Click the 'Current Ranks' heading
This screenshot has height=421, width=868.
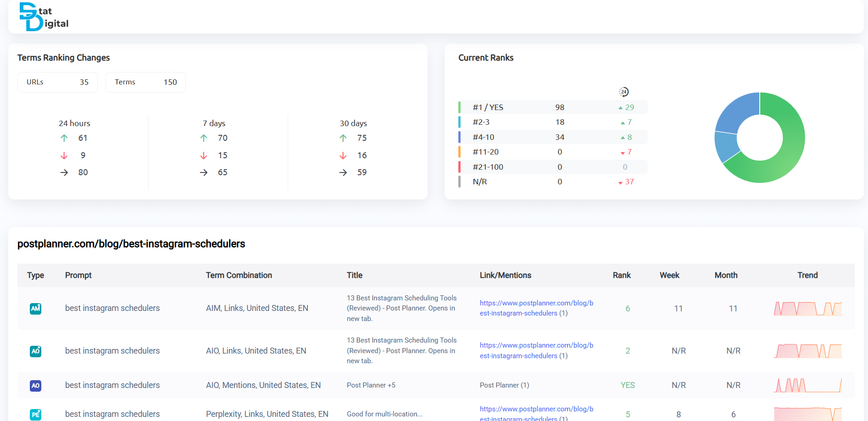[486, 58]
